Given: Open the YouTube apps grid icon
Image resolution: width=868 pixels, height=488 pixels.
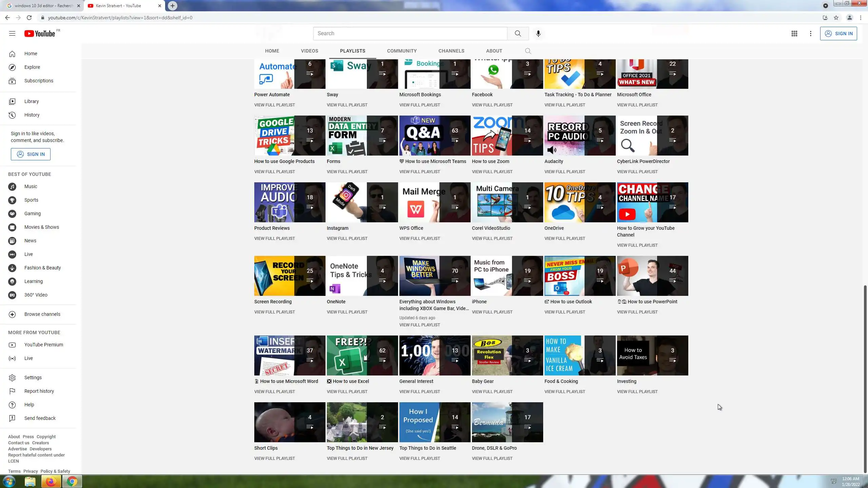Looking at the screenshot, I should click(794, 34).
